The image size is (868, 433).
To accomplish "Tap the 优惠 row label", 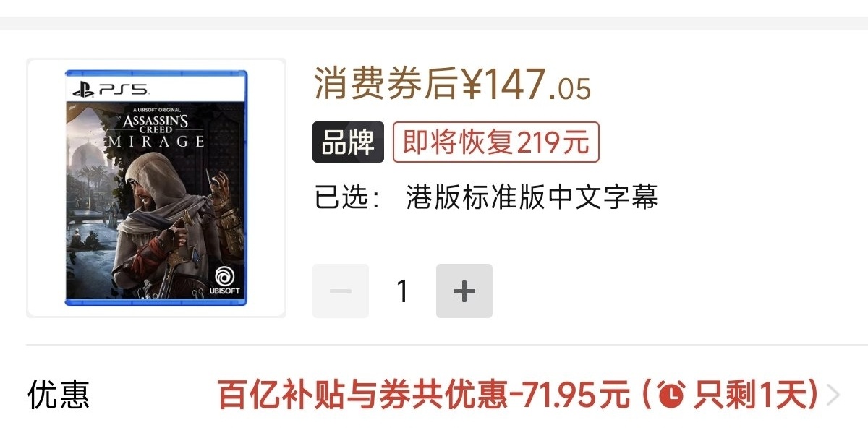I will [59, 395].
